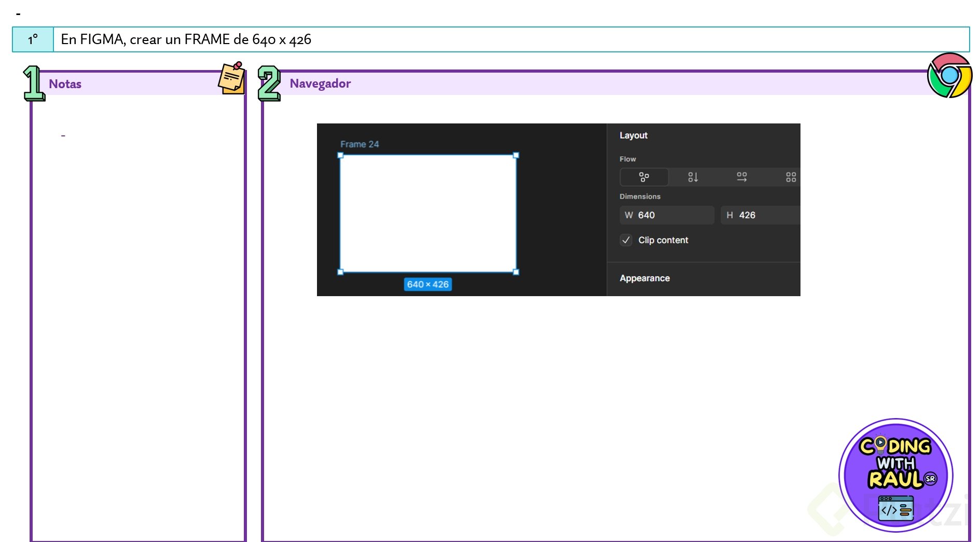Click the H height field showing 426
The width and height of the screenshot is (980, 542).
pos(761,215)
